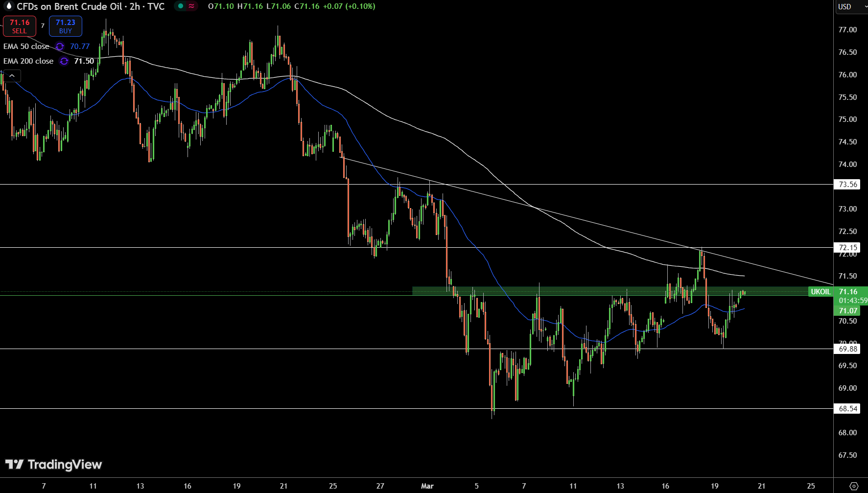The width and height of the screenshot is (868, 493).
Task: Select the EMA 200 close indicator label
Action: (28, 61)
